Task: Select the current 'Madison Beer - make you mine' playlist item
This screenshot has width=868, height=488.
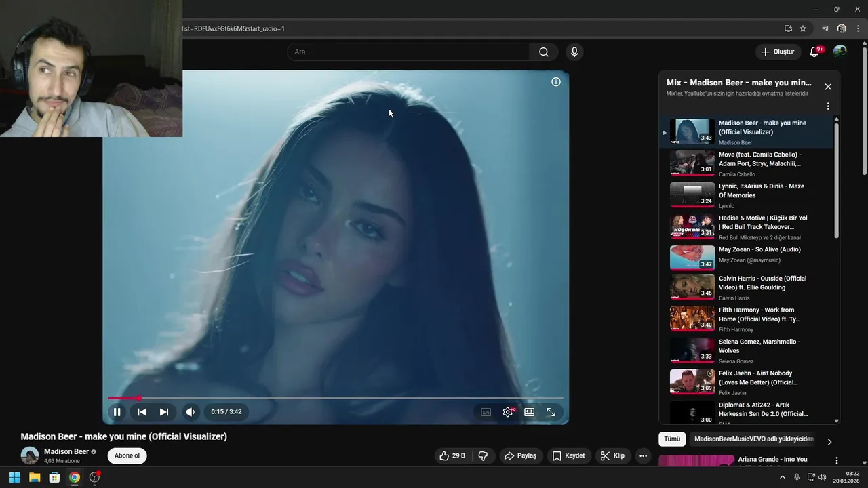Action: point(745,132)
